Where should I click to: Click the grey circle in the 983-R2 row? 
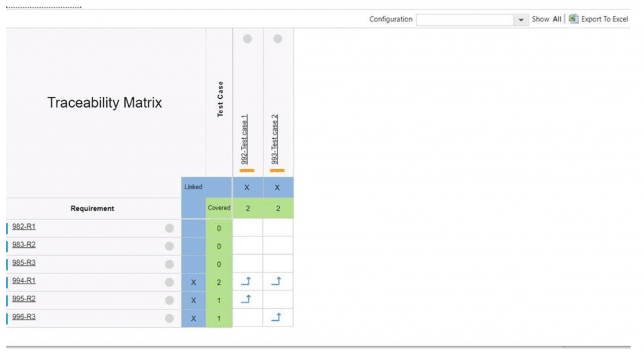pyautogui.click(x=169, y=247)
